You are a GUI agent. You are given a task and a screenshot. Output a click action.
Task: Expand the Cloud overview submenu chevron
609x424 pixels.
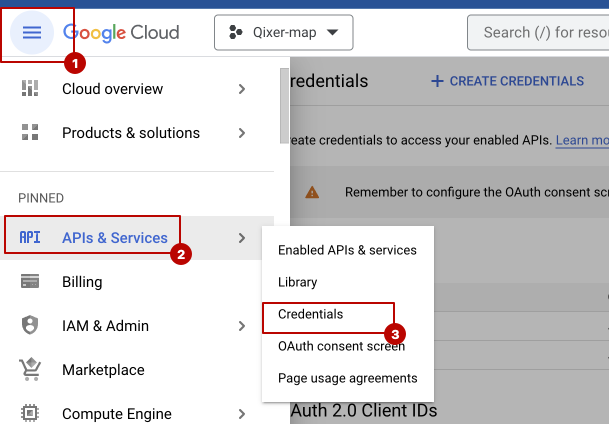[242, 89]
